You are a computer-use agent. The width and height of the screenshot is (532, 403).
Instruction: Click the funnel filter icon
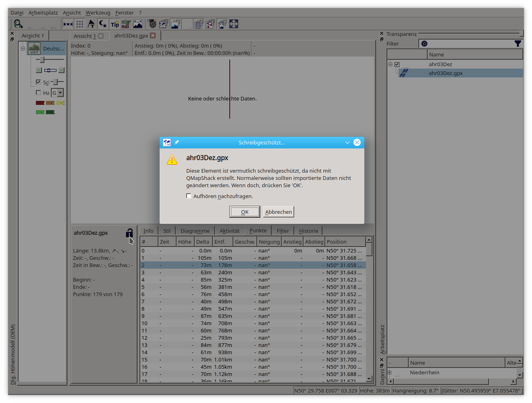coord(518,44)
